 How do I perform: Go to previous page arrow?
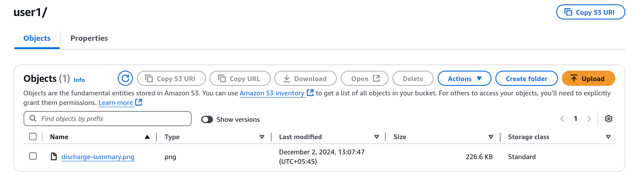[562, 119]
